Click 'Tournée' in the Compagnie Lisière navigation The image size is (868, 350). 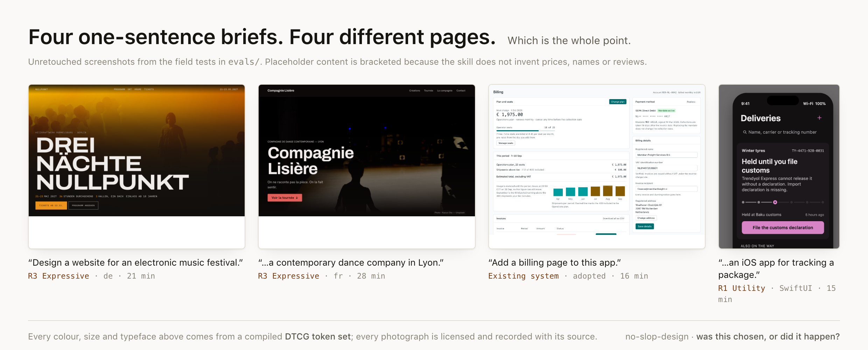(x=428, y=91)
